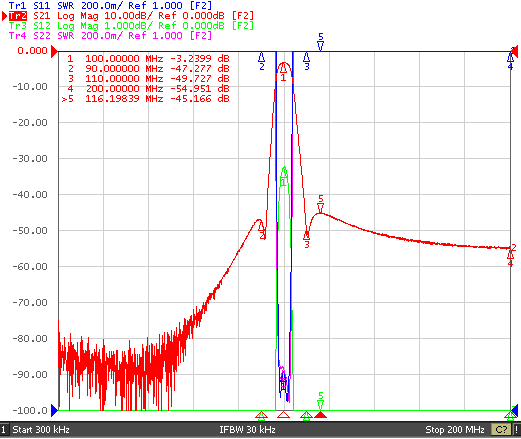Click the filled red stimulus marker triangle

tap(320, 415)
